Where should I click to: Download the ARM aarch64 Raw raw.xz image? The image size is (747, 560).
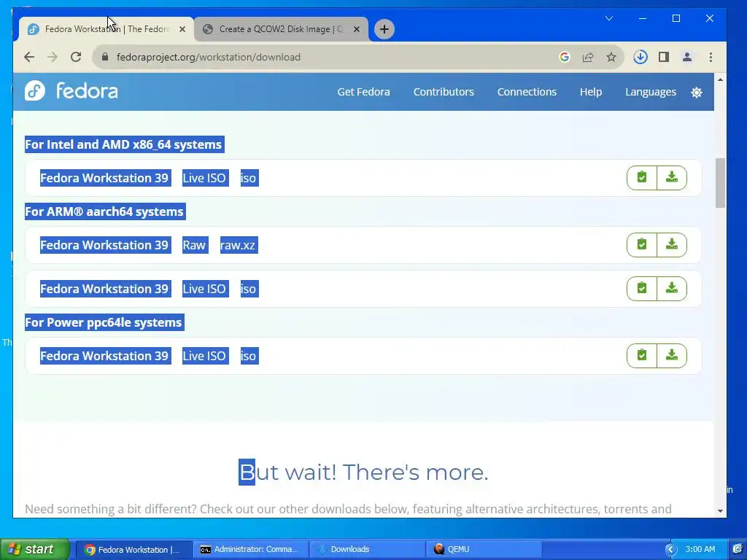click(x=672, y=245)
